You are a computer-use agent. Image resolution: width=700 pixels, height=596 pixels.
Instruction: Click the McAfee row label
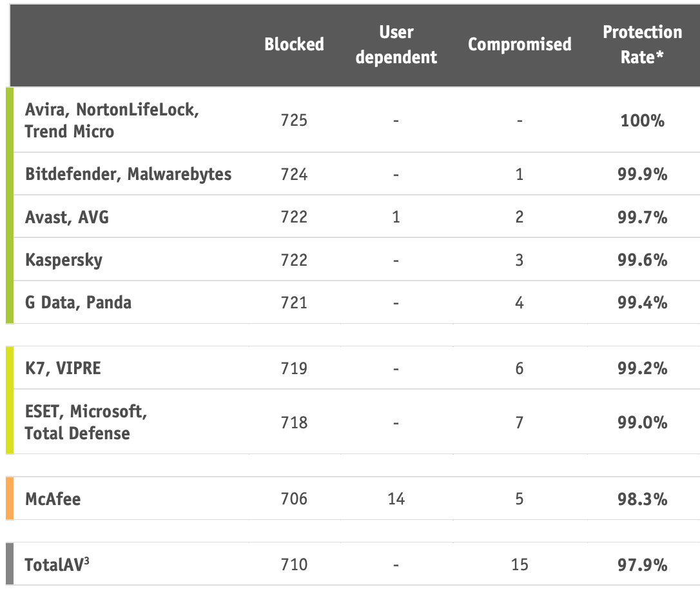tap(53, 499)
